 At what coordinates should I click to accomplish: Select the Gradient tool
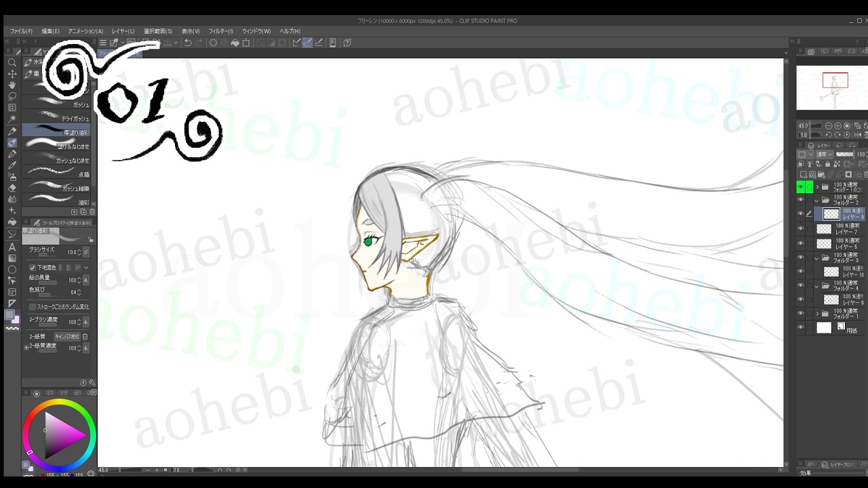[x=12, y=258]
